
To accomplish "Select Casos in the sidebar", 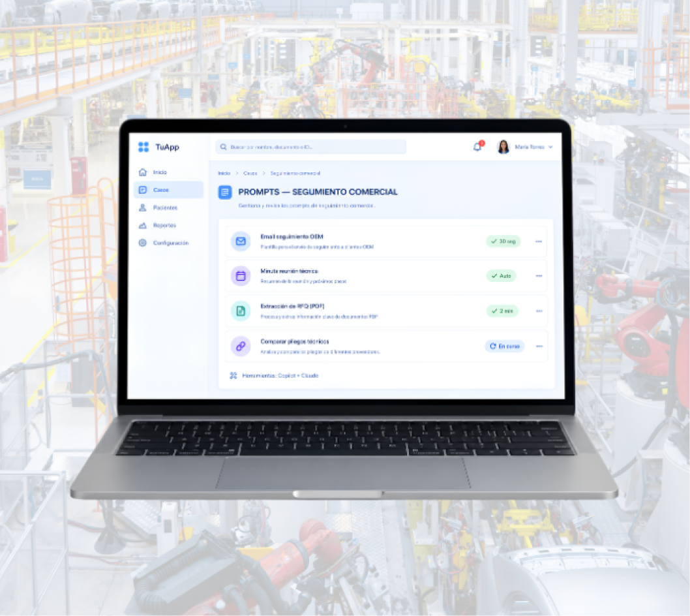I will [168, 190].
